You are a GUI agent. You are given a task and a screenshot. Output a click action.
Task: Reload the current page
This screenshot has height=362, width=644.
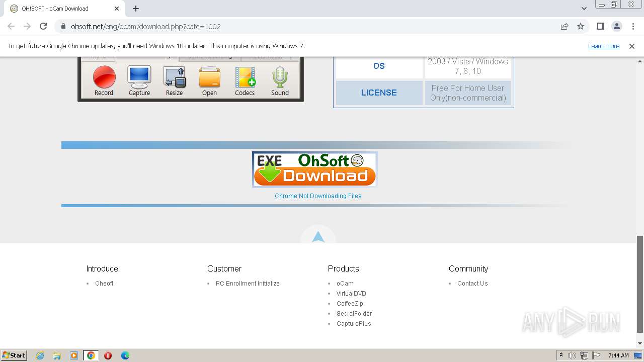[x=43, y=27]
